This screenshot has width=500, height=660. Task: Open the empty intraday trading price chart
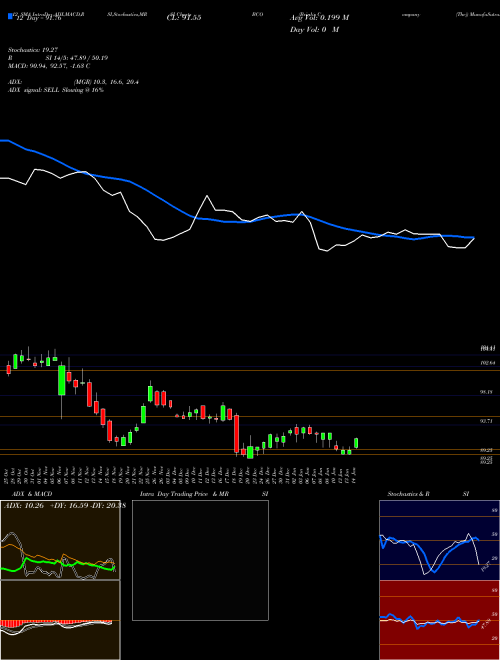tap(200, 560)
